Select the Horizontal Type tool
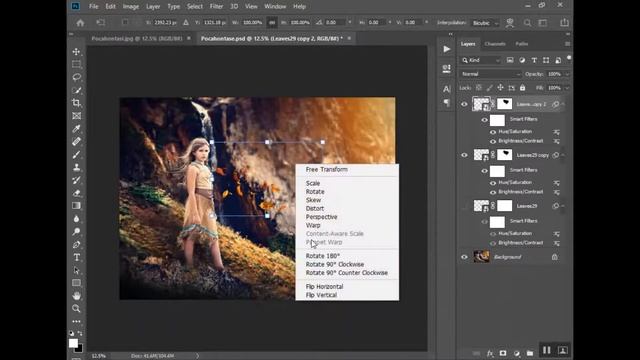 pos(76,257)
